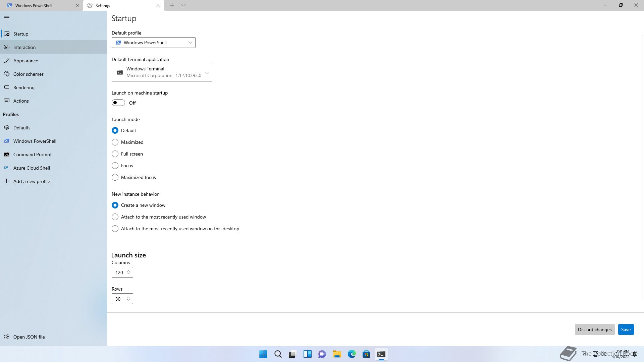Click the settings page vertical scrollbar
644x362 pixels.
click(643, 167)
